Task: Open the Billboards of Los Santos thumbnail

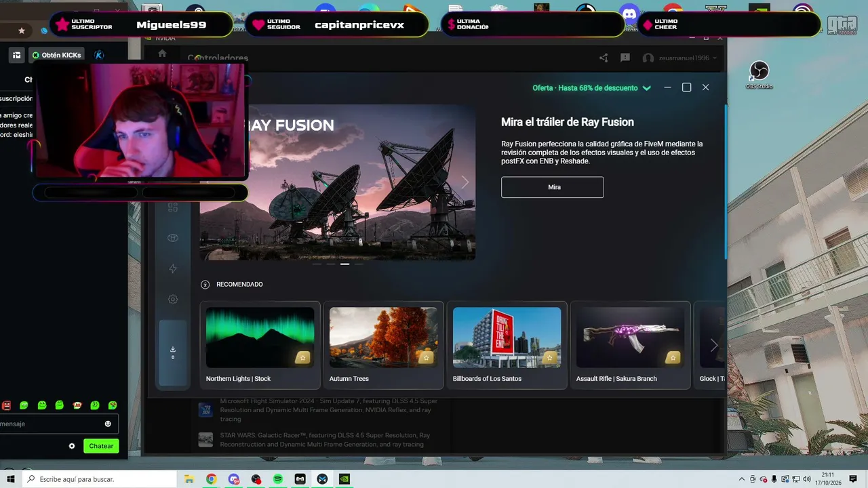Action: point(507,338)
